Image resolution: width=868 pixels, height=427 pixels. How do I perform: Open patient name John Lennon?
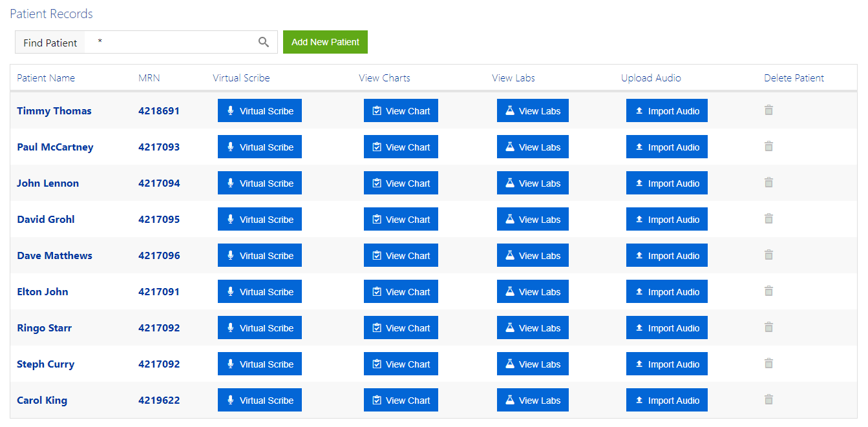48,183
